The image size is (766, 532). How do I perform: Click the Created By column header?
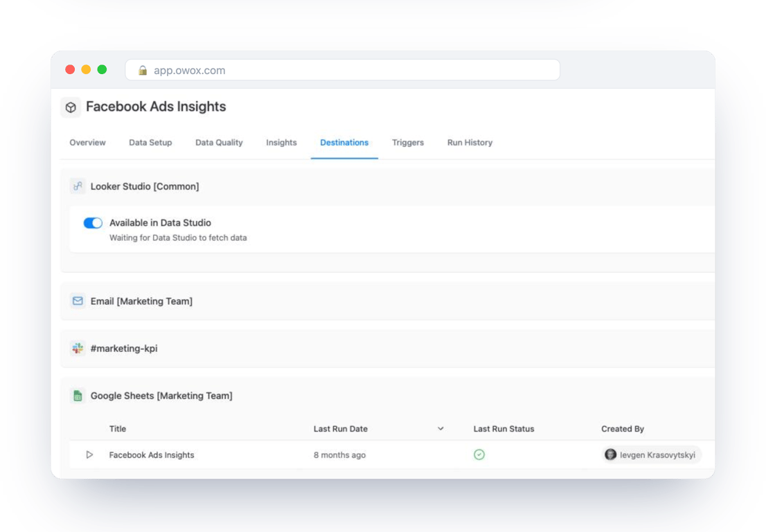(x=623, y=429)
